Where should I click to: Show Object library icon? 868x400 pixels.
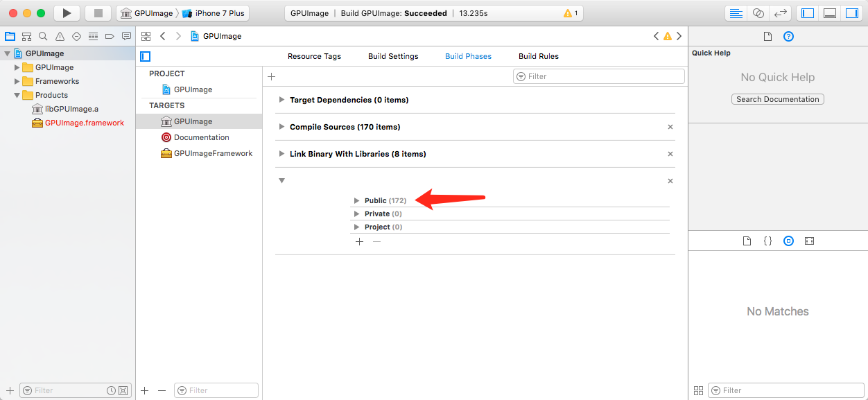pos(788,241)
